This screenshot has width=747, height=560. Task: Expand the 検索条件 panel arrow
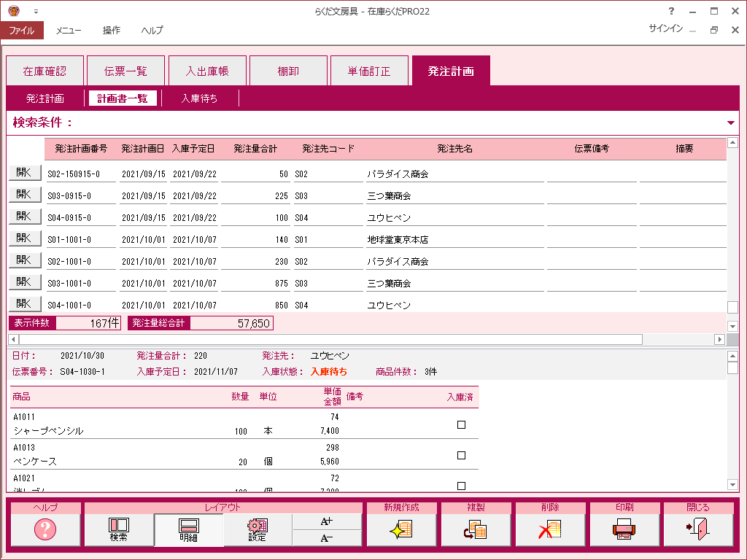(731, 122)
